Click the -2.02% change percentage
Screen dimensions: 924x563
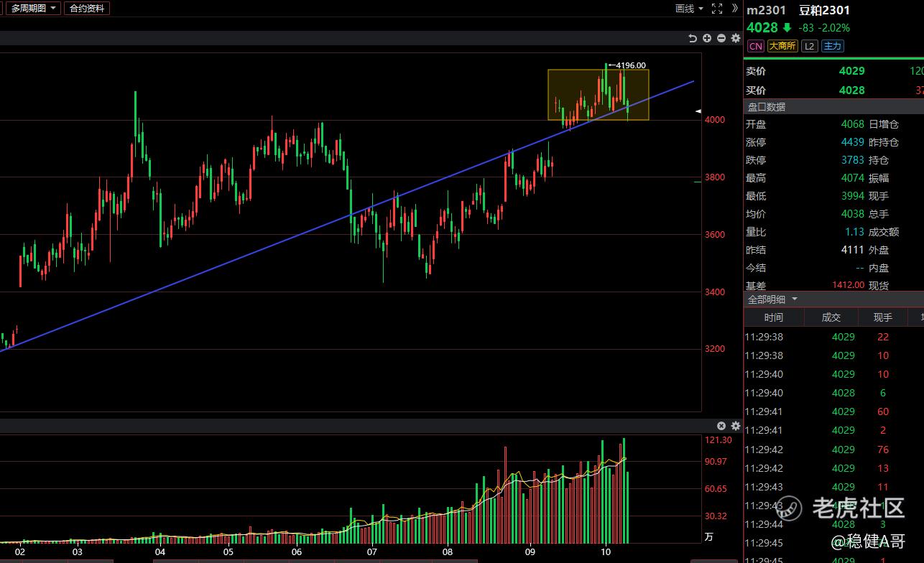pyautogui.click(x=835, y=28)
